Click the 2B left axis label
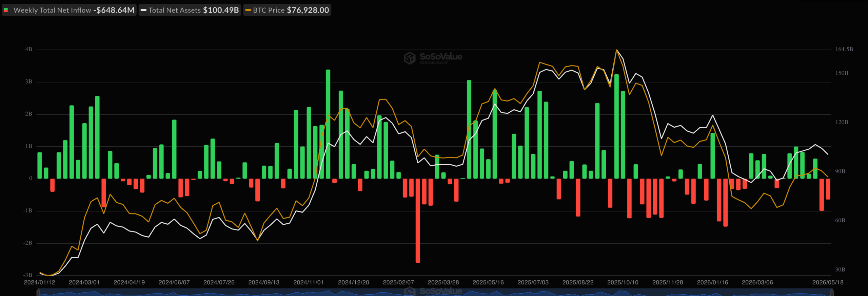868x296 pixels. tap(28, 114)
